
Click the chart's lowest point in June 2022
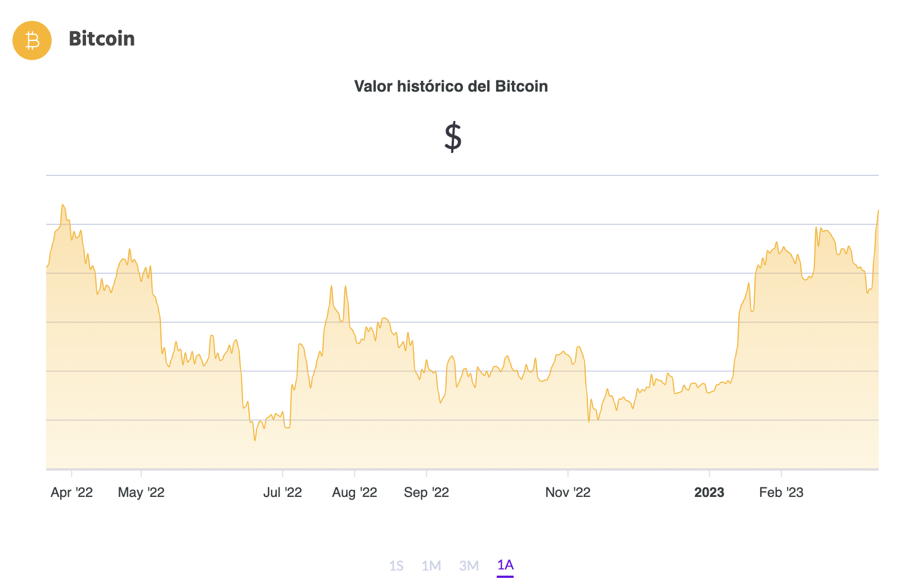tap(255, 440)
